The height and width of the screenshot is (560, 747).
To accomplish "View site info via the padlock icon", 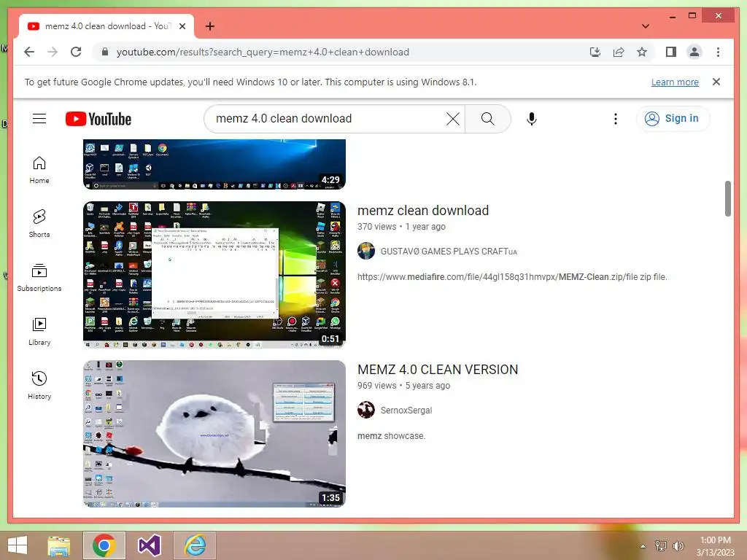I will [x=105, y=52].
